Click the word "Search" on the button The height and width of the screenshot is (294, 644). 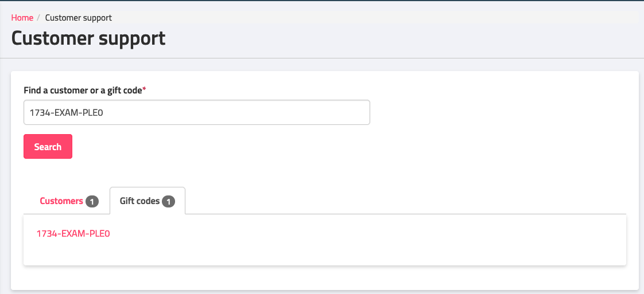[x=48, y=147]
